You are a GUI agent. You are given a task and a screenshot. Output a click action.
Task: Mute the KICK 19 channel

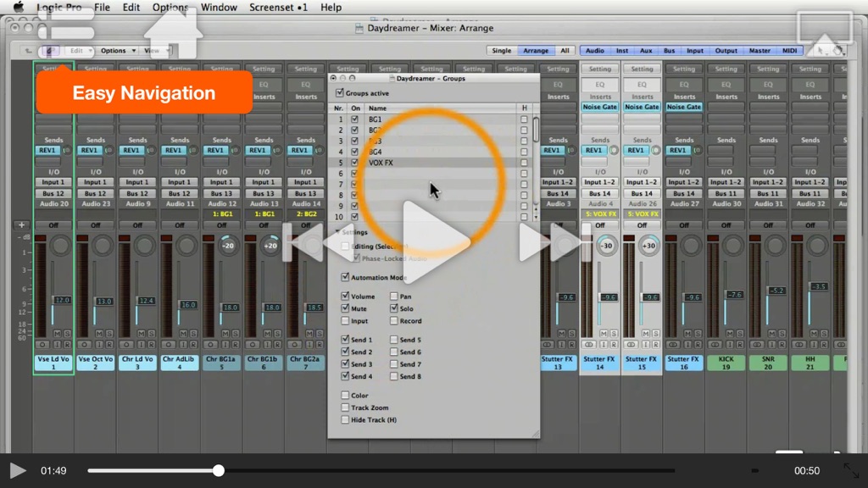[729, 334]
